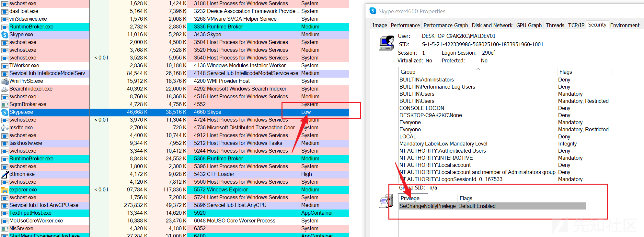Click the vm3dservice.exe process icon
The width and height of the screenshot is (644, 237).
(x=5, y=19)
